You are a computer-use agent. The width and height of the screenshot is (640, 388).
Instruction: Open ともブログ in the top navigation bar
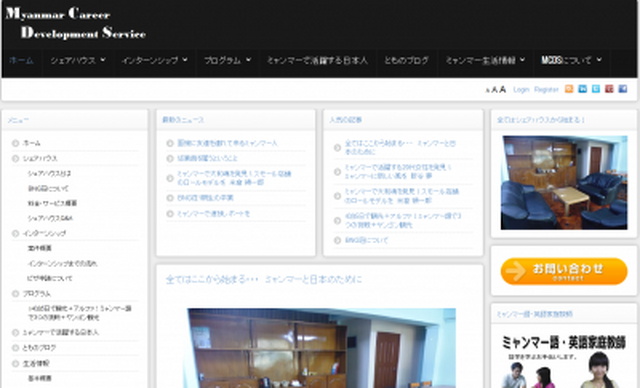tap(407, 60)
